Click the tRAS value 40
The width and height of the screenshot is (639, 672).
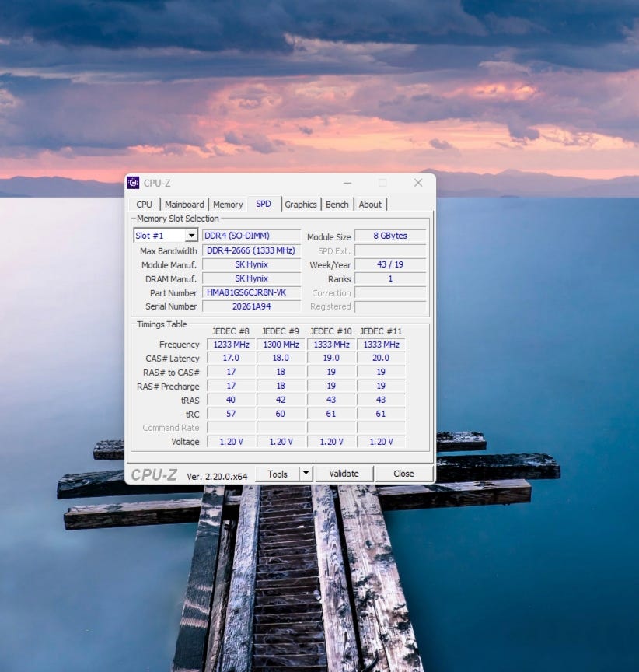(x=231, y=400)
